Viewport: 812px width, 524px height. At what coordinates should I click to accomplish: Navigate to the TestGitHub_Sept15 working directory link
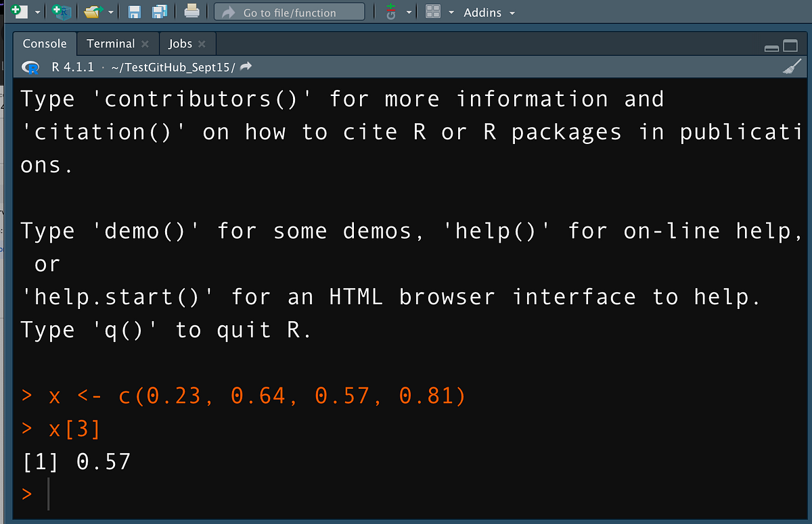[176, 66]
